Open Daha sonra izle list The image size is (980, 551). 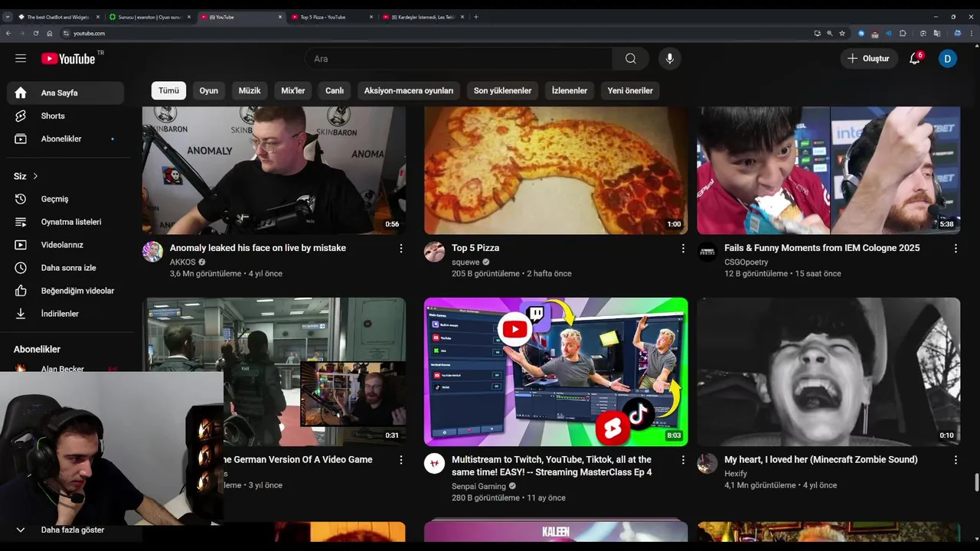click(x=66, y=268)
